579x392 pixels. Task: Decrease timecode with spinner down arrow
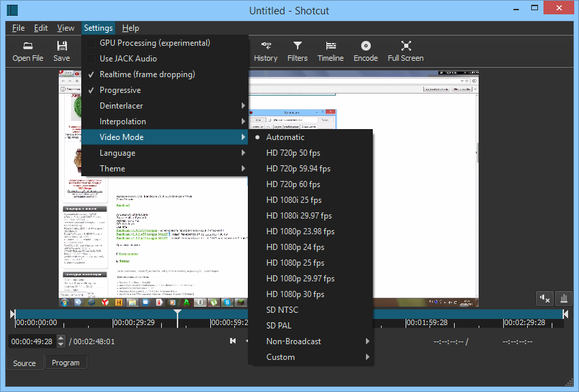click(x=61, y=345)
